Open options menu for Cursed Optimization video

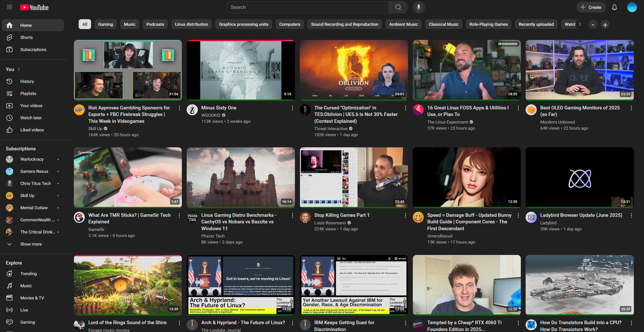coord(405,108)
